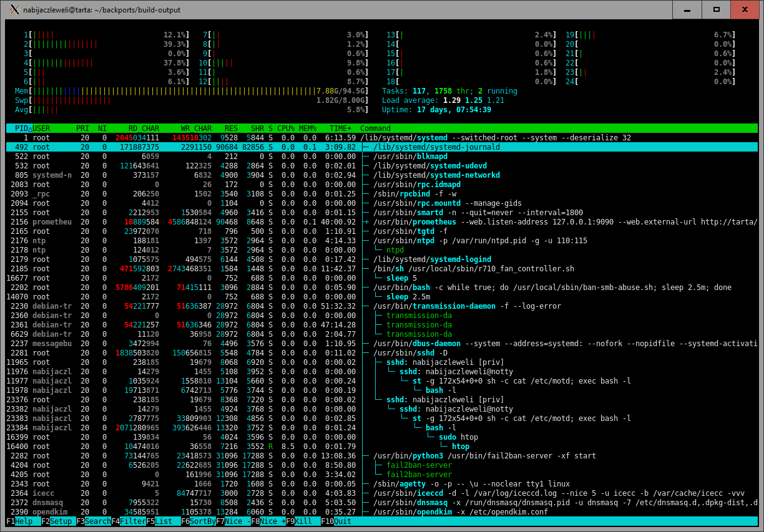The image size is (764, 532).
Task: Sort by the PID column header
Action: (19, 128)
